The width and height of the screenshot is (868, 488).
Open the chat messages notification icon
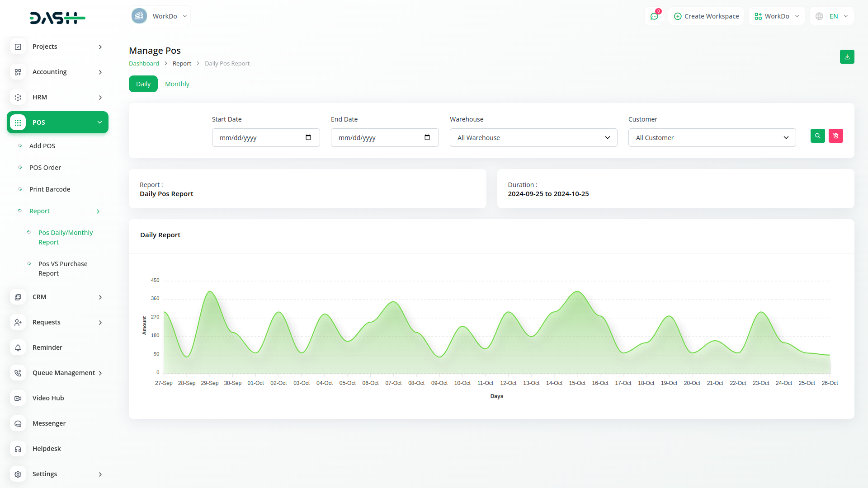tap(654, 16)
